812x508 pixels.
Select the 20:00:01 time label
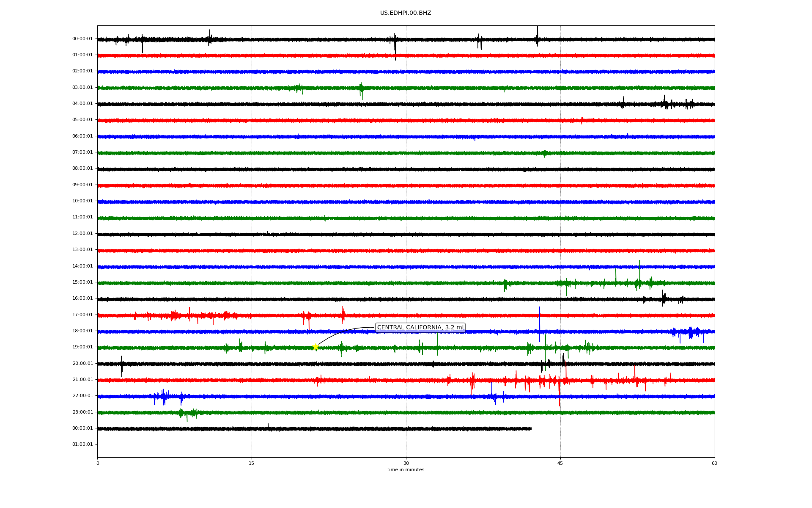point(82,363)
